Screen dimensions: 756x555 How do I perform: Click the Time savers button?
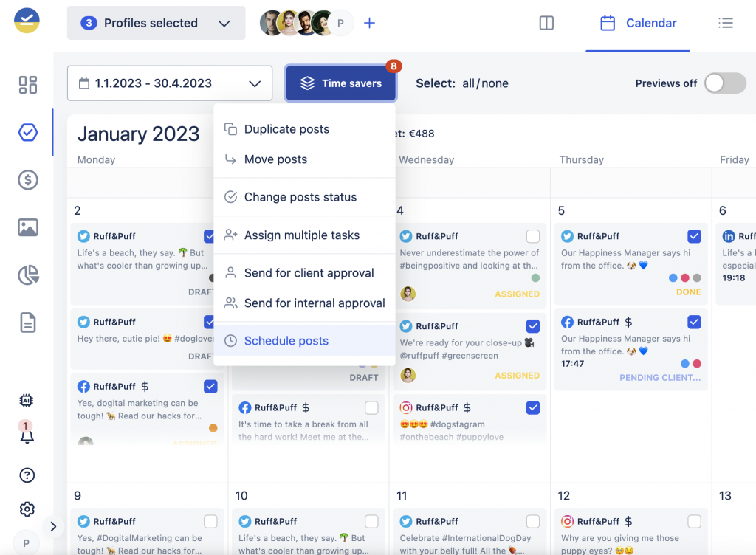pos(341,83)
